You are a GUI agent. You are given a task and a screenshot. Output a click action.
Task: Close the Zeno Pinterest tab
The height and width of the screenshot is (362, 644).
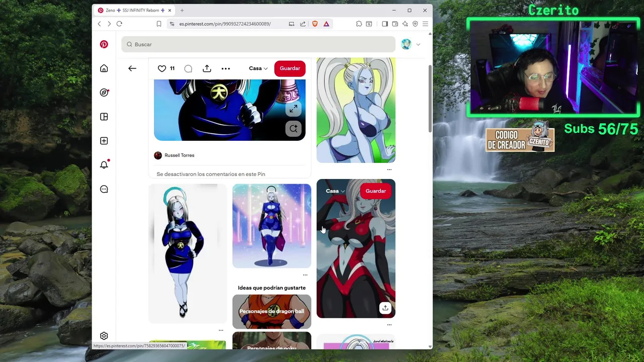coord(170,10)
